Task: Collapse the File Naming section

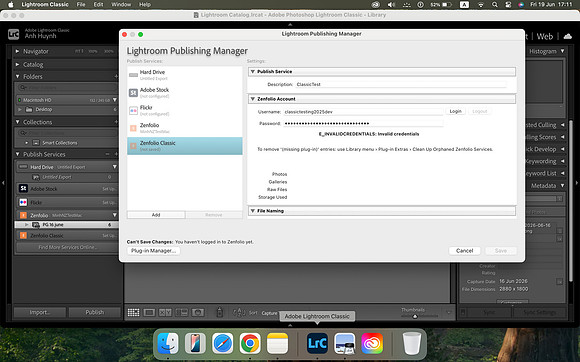Action: pos(253,211)
